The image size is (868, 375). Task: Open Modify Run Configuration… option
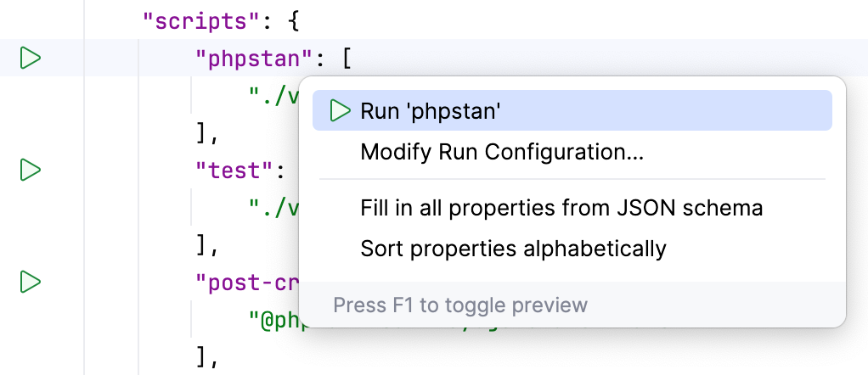point(501,153)
